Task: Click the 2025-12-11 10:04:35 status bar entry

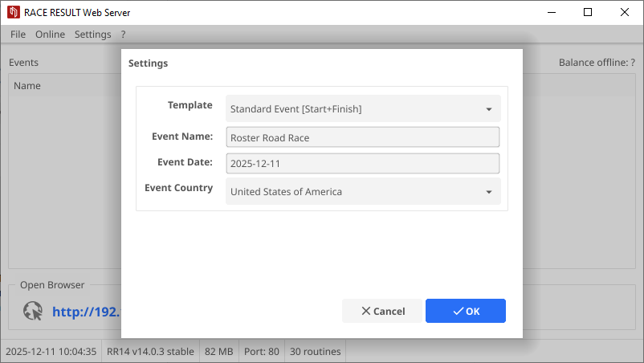Action: (51, 352)
